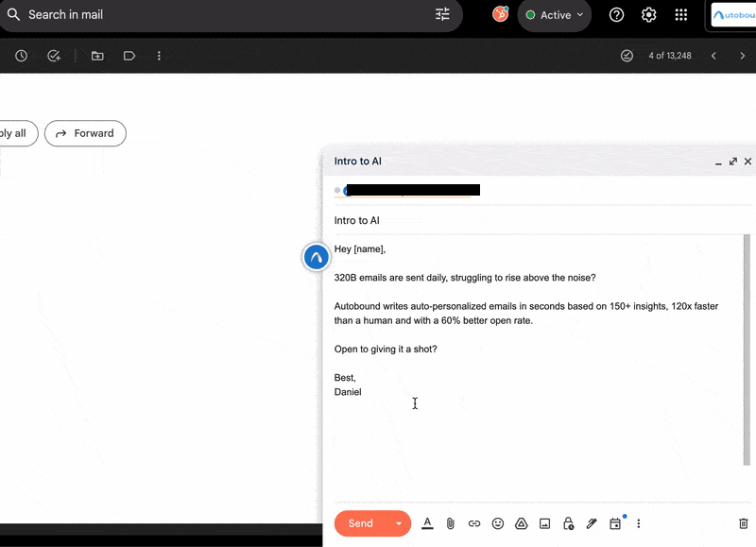Toggle formatting options icon
The width and height of the screenshot is (756, 547).
click(x=427, y=523)
